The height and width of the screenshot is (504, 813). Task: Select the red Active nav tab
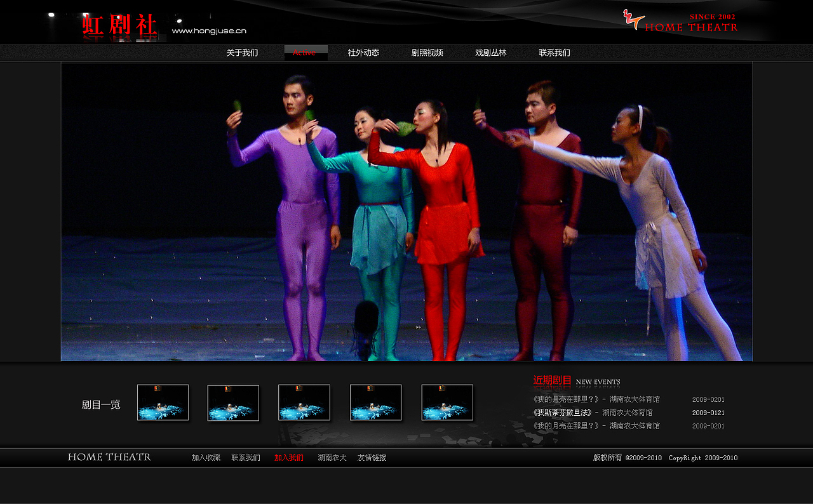point(306,53)
